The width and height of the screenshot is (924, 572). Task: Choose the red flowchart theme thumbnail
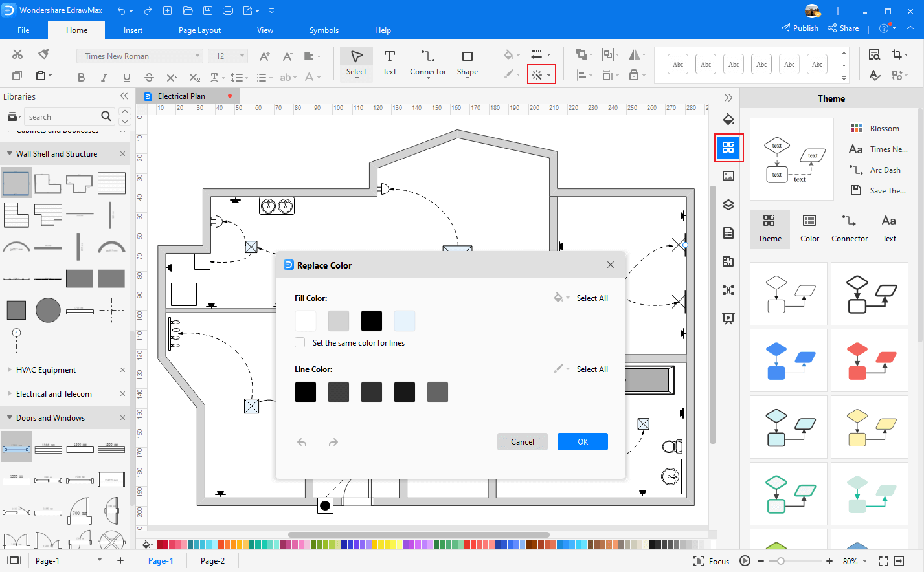pyautogui.click(x=870, y=360)
